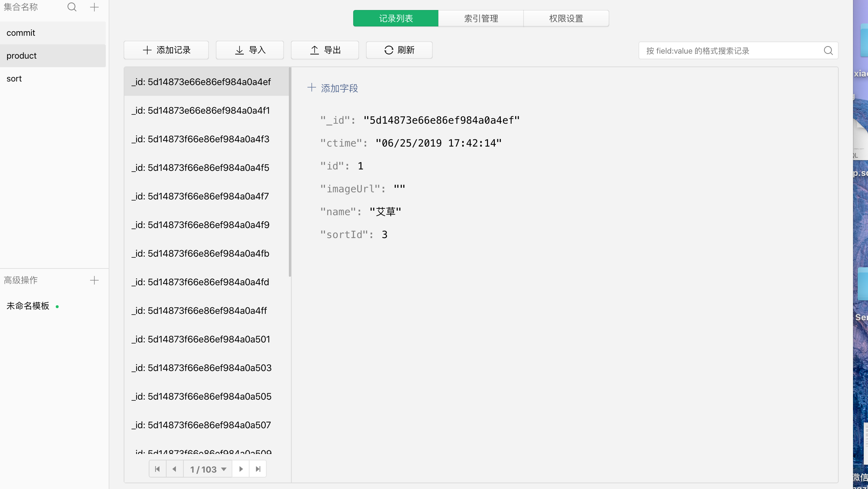Jump to first page of records
Image resolution: width=868 pixels, height=489 pixels.
pos(157,469)
